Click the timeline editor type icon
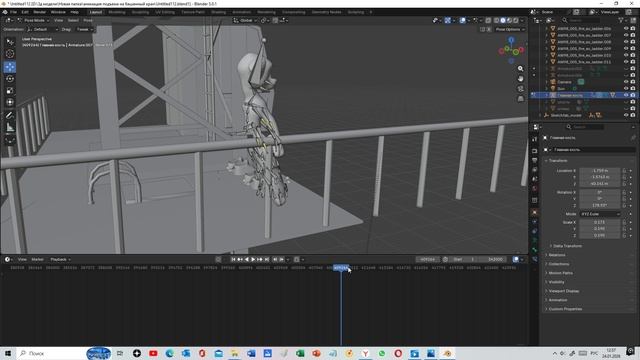640x360 pixels. point(7,259)
